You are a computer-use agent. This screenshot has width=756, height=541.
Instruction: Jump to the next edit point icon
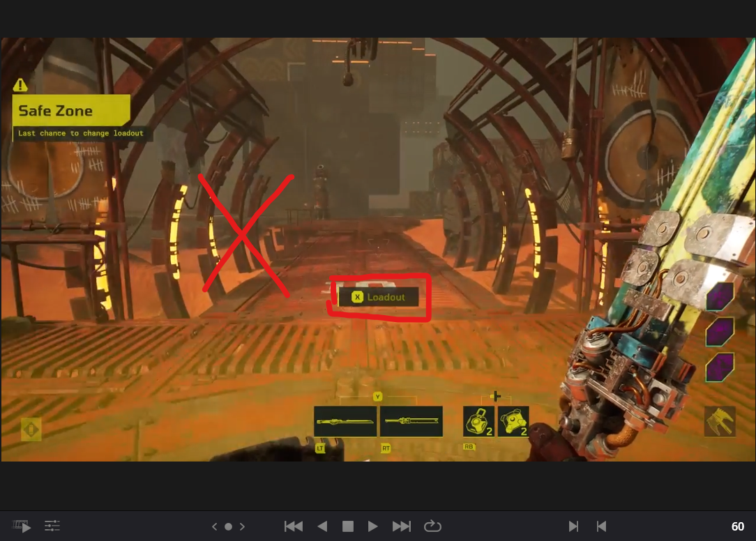point(573,526)
